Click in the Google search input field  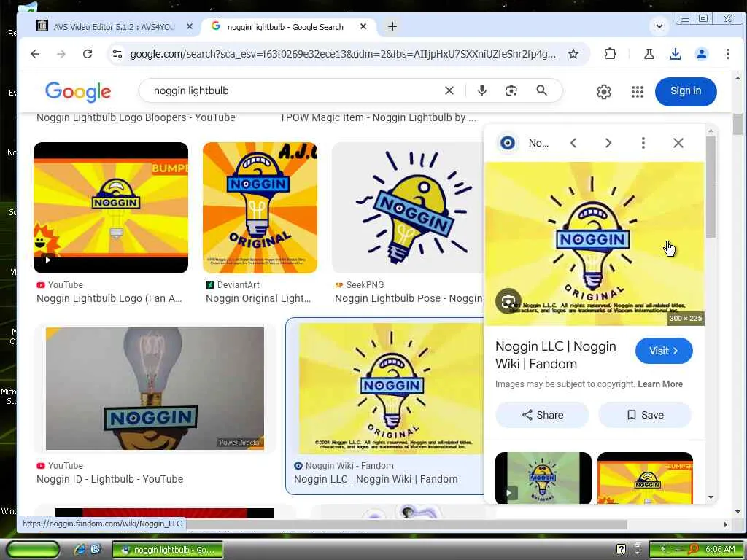295,90
